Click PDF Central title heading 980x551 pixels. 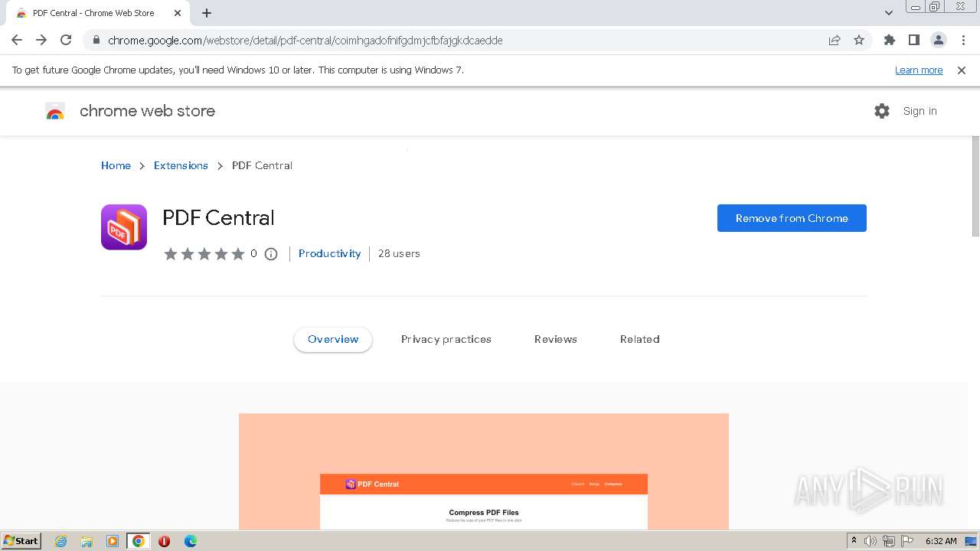coord(218,217)
